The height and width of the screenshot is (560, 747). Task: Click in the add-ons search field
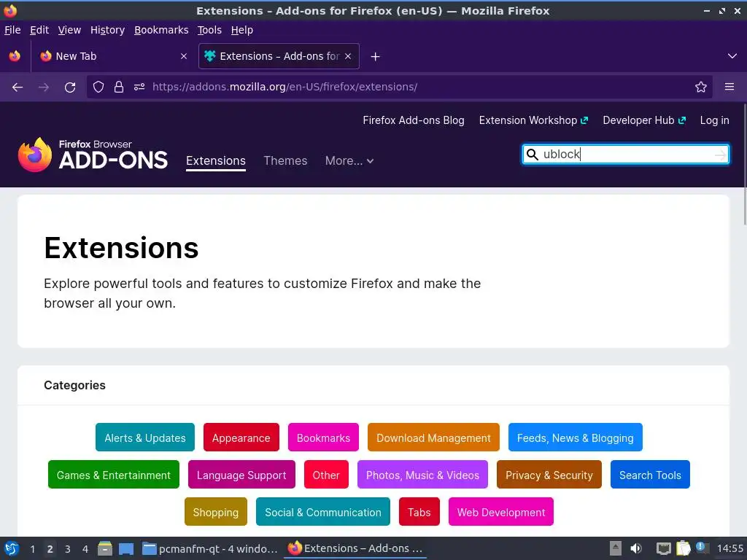[625, 155]
